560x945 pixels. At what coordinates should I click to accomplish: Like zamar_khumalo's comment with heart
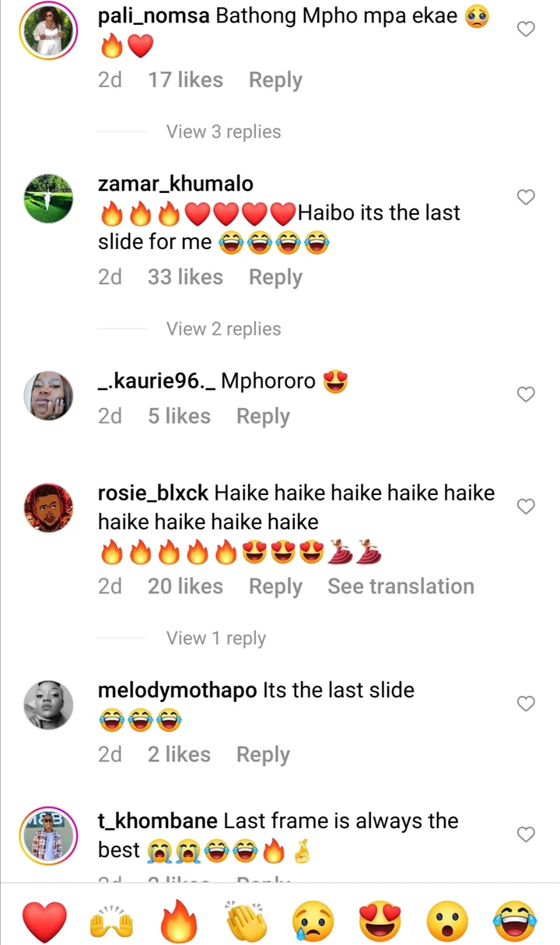click(527, 197)
